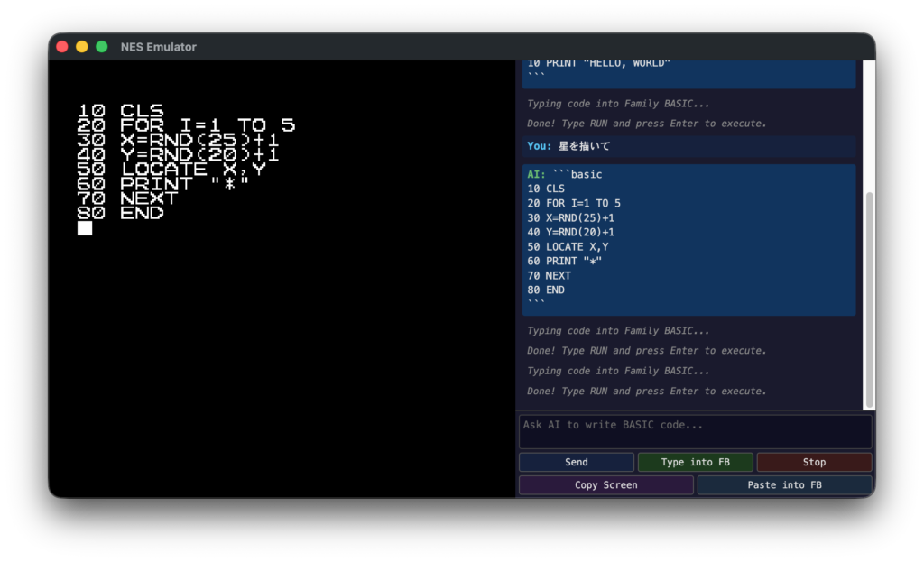This screenshot has height=562, width=924.
Task: Click the HELLO, WORLD code line in chat
Action: [x=598, y=64]
